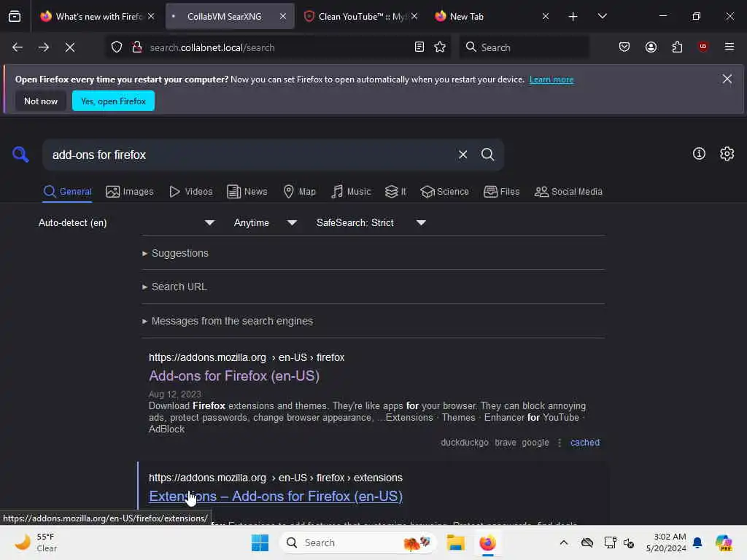
Task: Click the SearXNG magnifier logo
Action: 20,155
